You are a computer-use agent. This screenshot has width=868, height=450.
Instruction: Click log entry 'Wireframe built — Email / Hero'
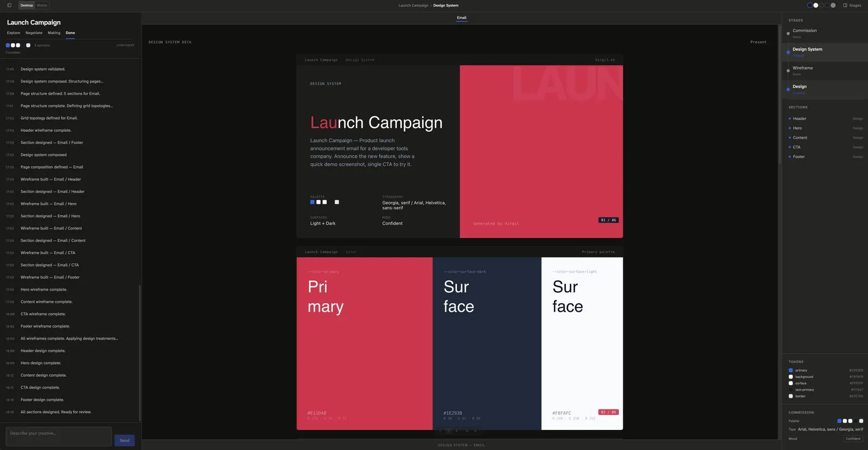[x=48, y=204]
